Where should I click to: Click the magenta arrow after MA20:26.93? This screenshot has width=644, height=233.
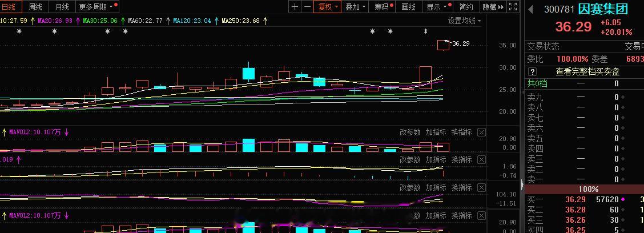78,21
